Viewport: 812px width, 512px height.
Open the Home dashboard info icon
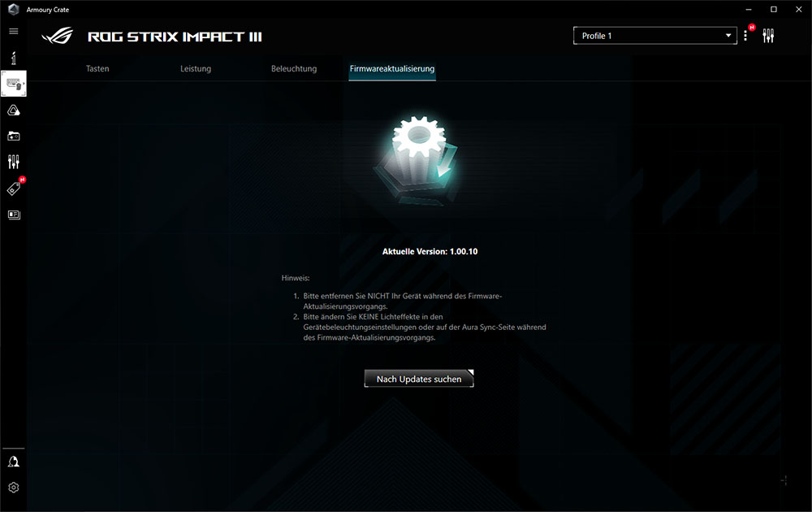pos(14,58)
